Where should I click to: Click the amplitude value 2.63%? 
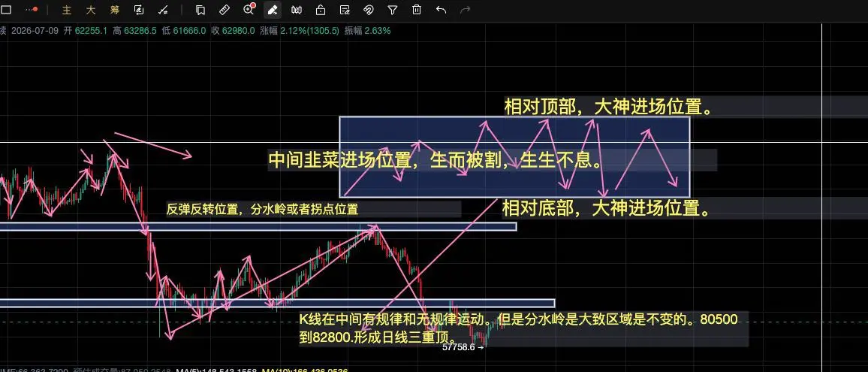(378, 31)
